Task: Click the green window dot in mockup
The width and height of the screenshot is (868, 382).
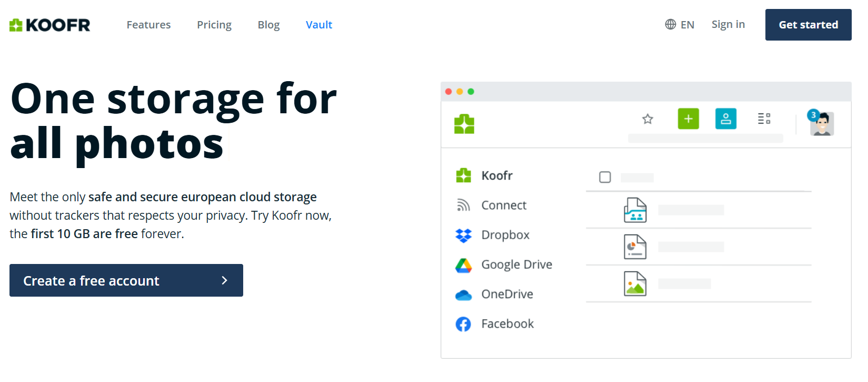Action: [471, 92]
